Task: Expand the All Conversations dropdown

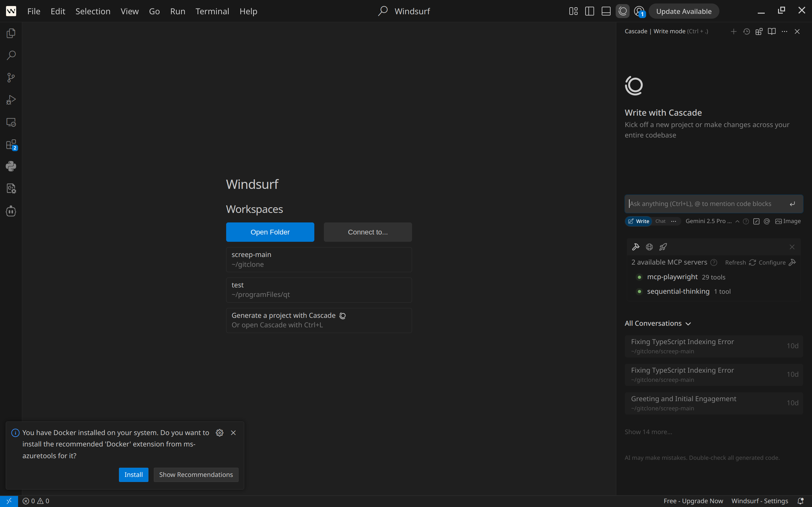Action: coord(658,324)
